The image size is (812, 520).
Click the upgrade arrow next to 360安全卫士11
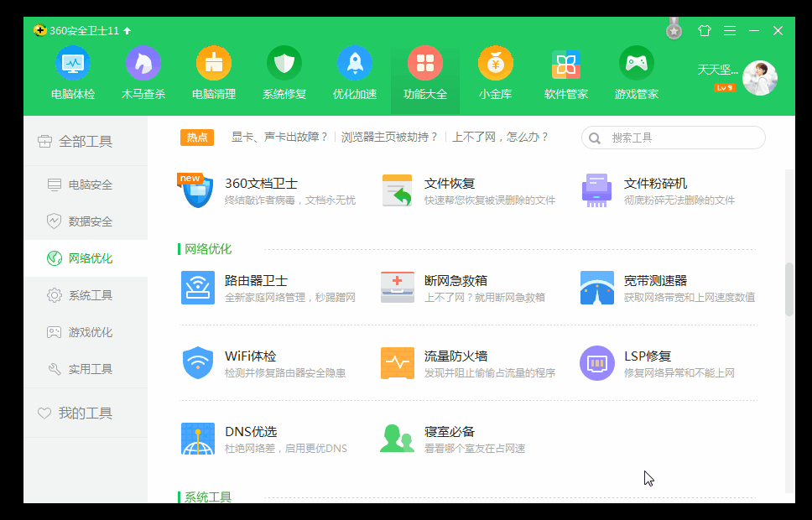128,30
